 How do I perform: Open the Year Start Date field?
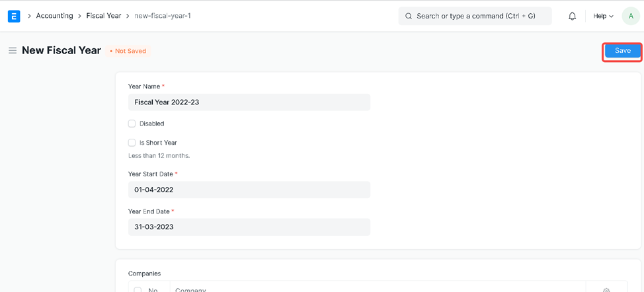click(x=249, y=190)
